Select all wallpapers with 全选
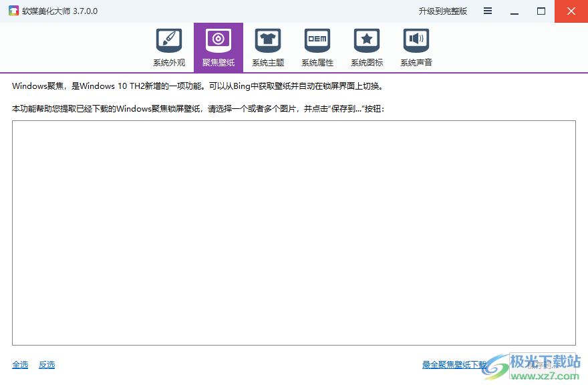Viewport: 588px width, 387px height. (20, 364)
